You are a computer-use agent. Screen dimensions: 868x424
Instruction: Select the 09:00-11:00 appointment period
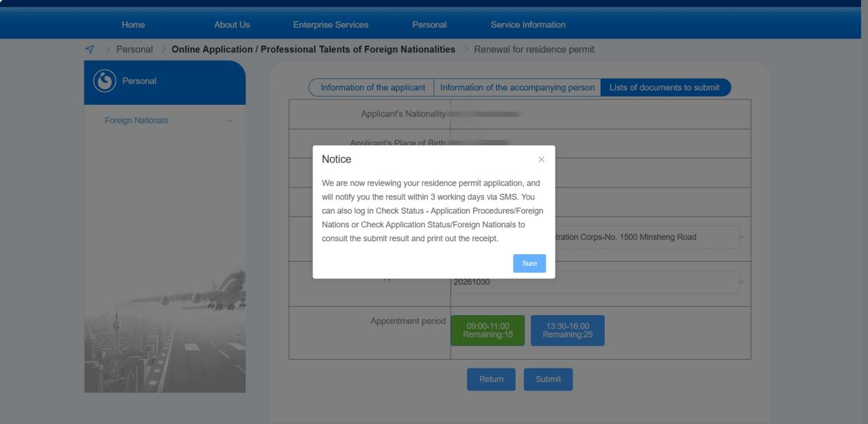click(x=487, y=330)
